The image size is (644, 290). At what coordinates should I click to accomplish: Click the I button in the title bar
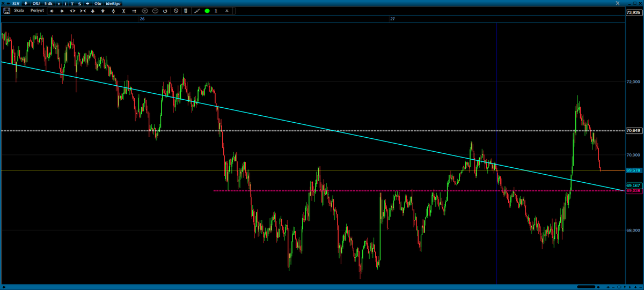coord(65,3)
